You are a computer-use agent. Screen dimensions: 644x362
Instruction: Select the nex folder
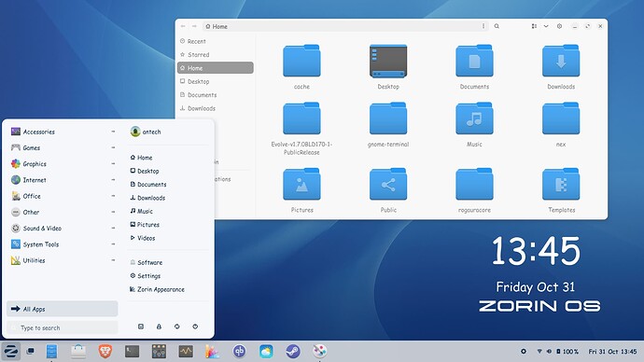[x=561, y=118]
